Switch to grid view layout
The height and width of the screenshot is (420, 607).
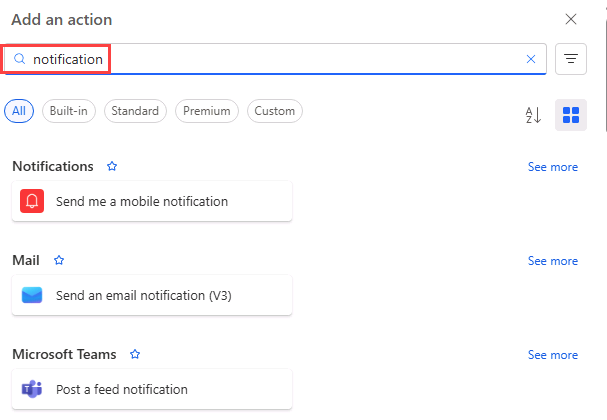click(571, 115)
